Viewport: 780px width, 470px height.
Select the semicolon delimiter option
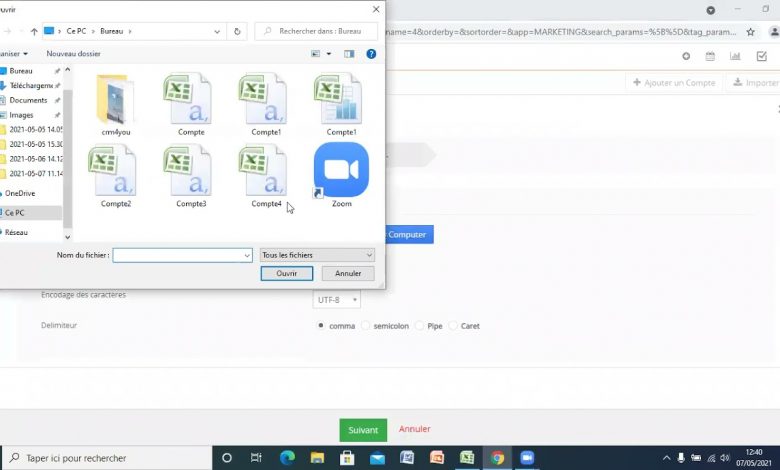click(x=366, y=326)
